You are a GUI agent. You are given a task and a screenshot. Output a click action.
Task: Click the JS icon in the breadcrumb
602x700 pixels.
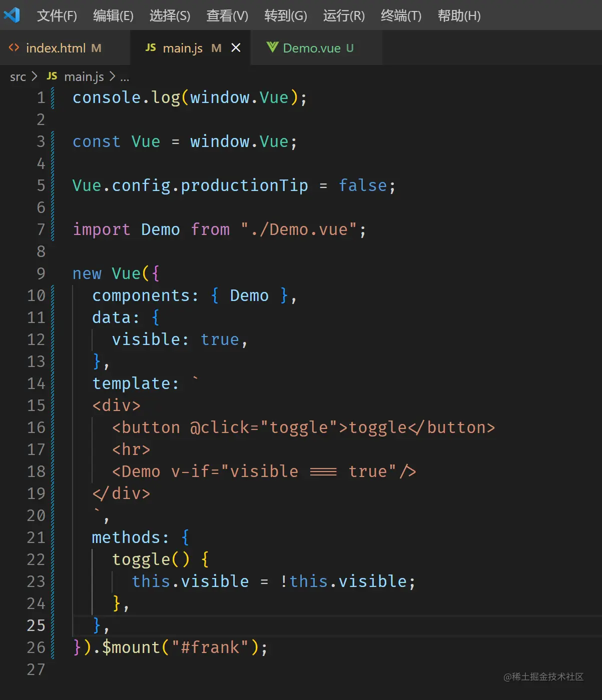52,76
